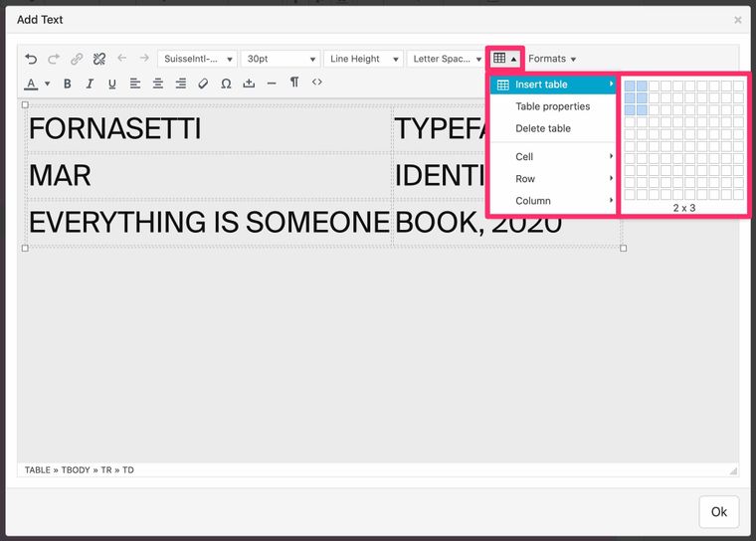Click the table icon in toolbar

pyautogui.click(x=504, y=59)
